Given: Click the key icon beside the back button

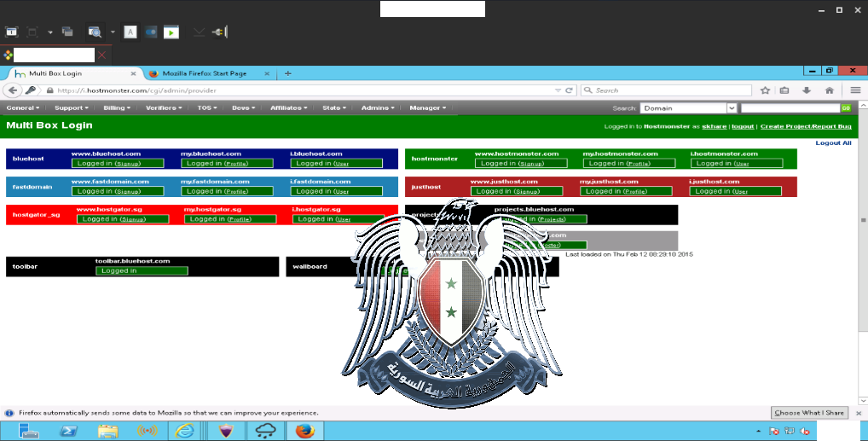Looking at the screenshot, I should pos(31,90).
